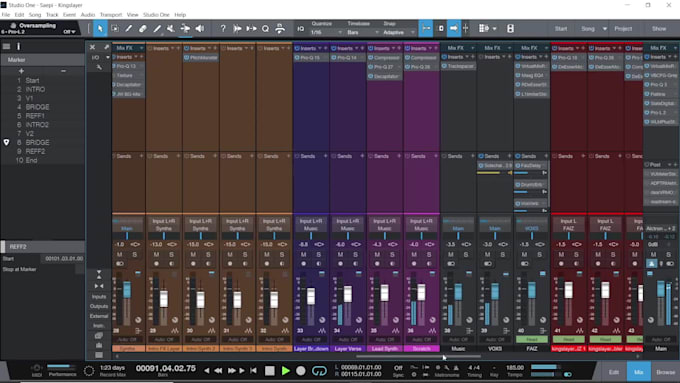Open the Studio One menu
This screenshot has height=383, width=680.
156,15
